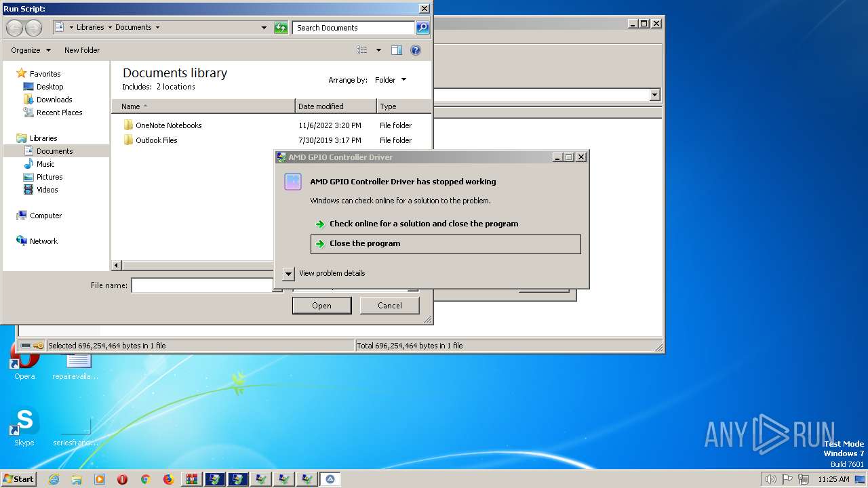Switch to the triangle-icon taskbar window
This screenshot has width=868, height=488.
point(330,479)
